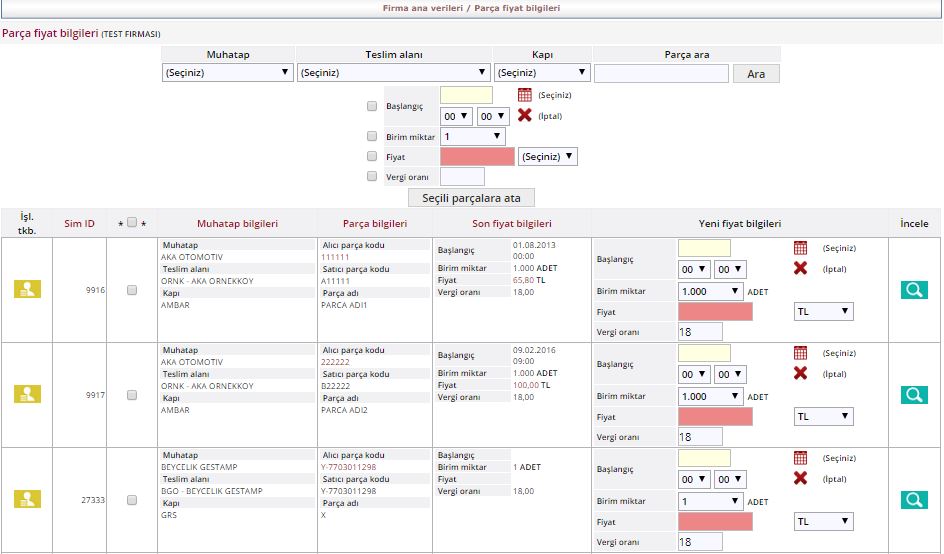This screenshot has height=554, width=944.
Task: Inspect row 9916 with magnifier icon
Action: click(x=914, y=290)
